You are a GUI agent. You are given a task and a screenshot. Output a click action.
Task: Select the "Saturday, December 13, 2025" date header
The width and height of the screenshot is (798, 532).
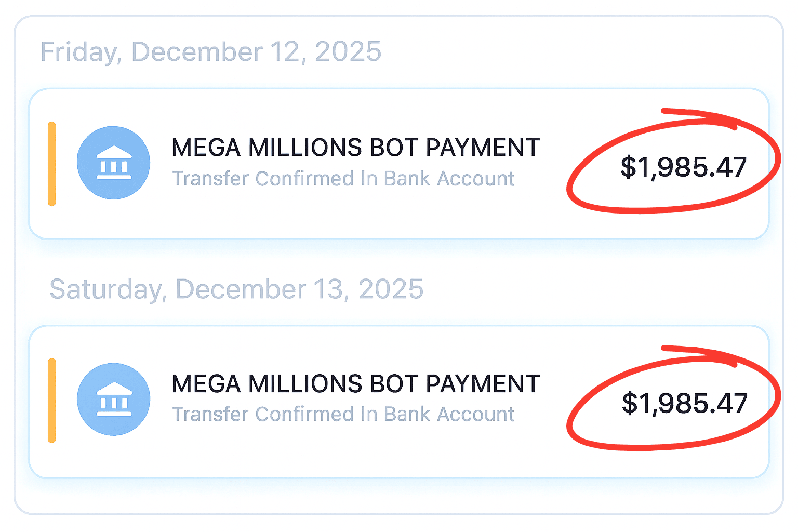point(236,289)
